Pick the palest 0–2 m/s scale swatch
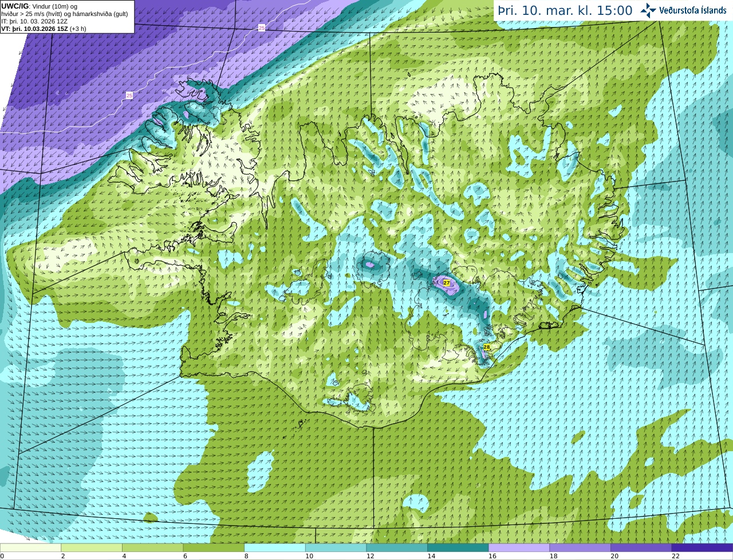Viewport: 733px width, 560px height. [30, 547]
